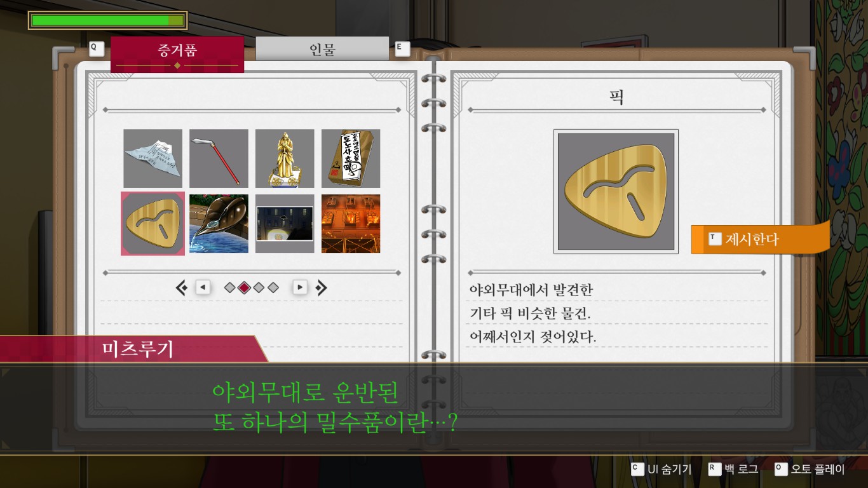Click the right double-chevron page icon
Image resolution: width=868 pixels, height=488 pixels.
321,288
